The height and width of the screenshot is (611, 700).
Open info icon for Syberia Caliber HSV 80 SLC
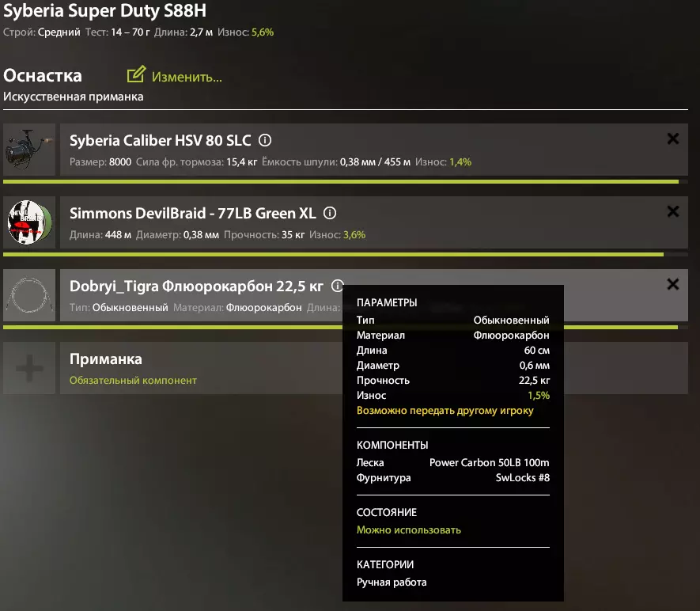tap(265, 141)
